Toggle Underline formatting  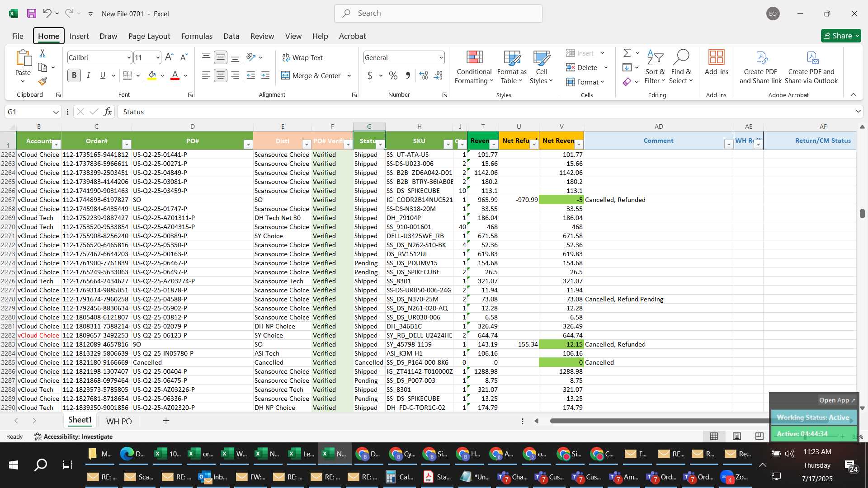pyautogui.click(x=103, y=75)
